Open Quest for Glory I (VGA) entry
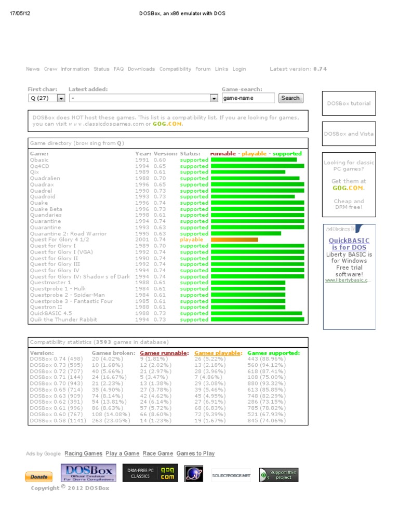 coord(61,252)
